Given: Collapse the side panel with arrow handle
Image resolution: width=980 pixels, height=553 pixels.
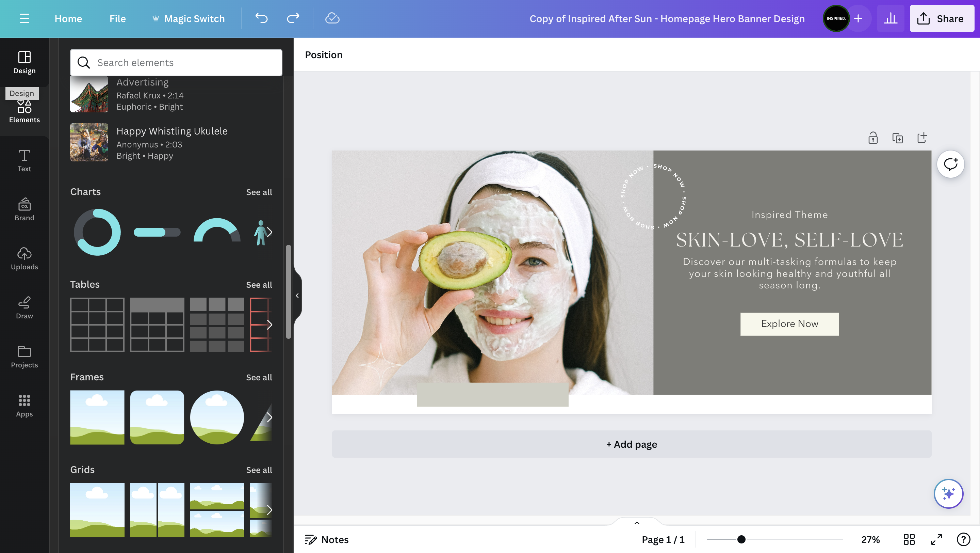Looking at the screenshot, I should (297, 295).
